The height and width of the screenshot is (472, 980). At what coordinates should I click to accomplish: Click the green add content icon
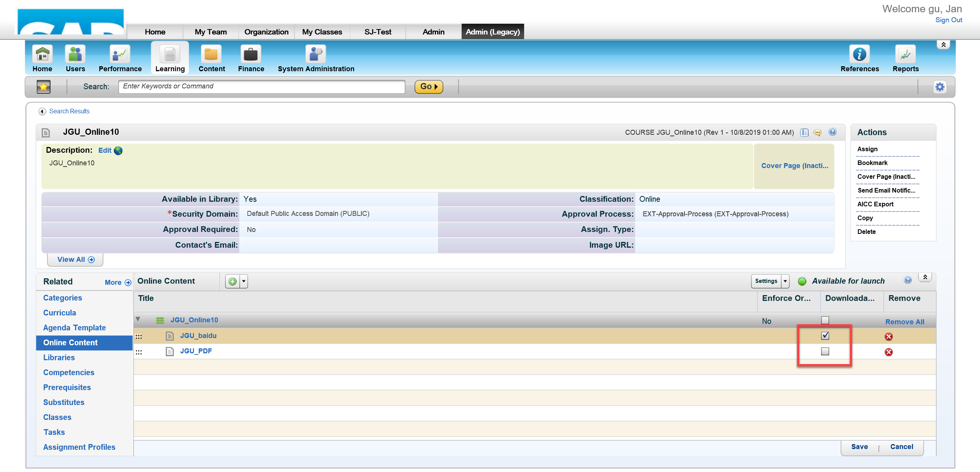tap(232, 282)
